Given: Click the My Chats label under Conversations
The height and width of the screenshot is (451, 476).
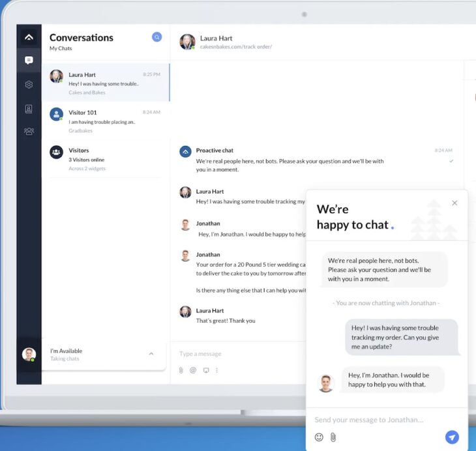Looking at the screenshot, I should (x=61, y=48).
